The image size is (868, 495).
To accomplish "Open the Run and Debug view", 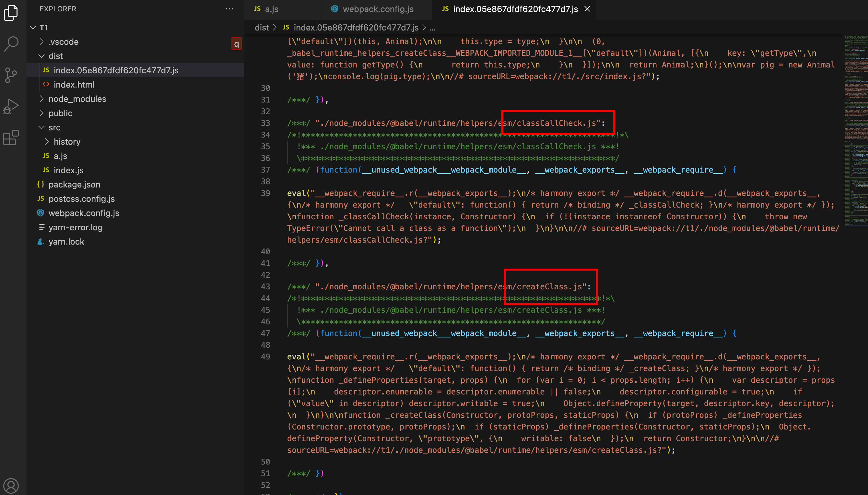I will (11, 106).
